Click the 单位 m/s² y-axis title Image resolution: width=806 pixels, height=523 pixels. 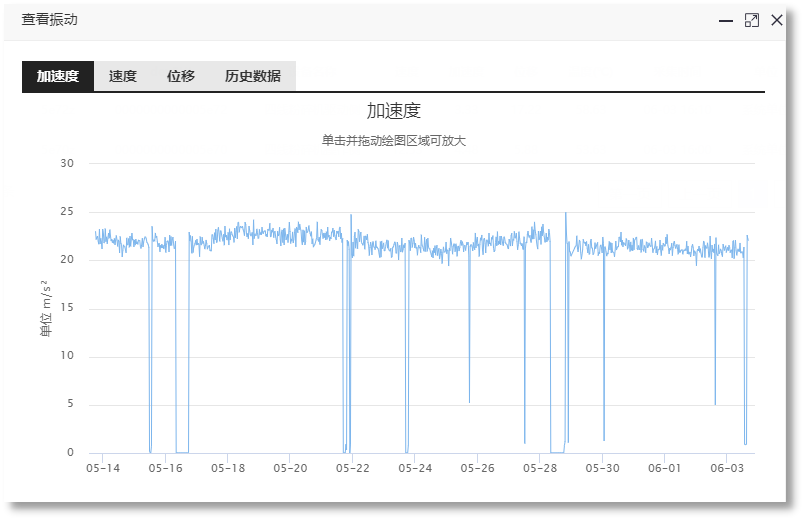pos(46,308)
